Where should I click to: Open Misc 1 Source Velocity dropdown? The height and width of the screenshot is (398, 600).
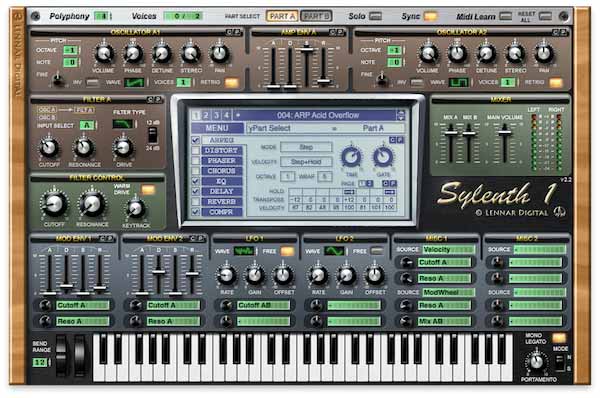[448, 250]
